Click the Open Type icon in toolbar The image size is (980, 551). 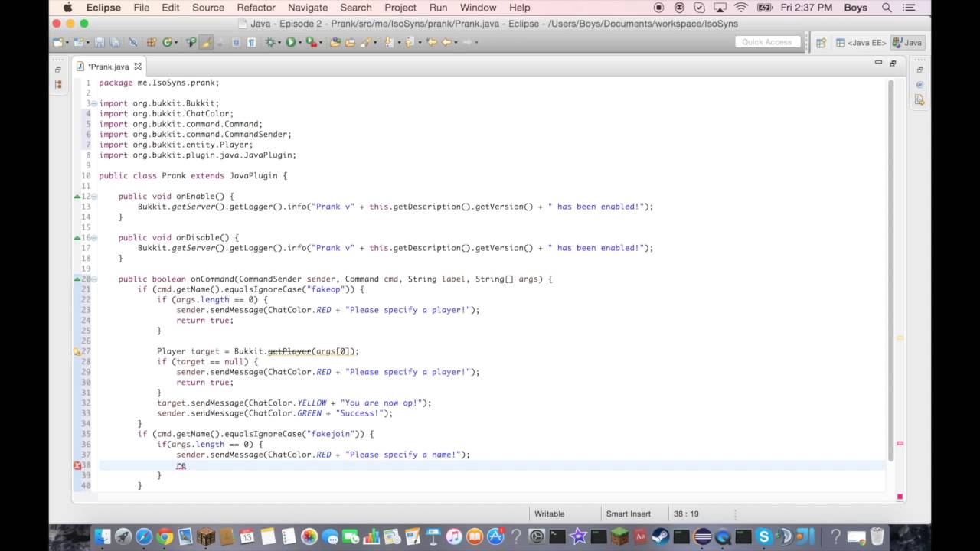(x=335, y=42)
